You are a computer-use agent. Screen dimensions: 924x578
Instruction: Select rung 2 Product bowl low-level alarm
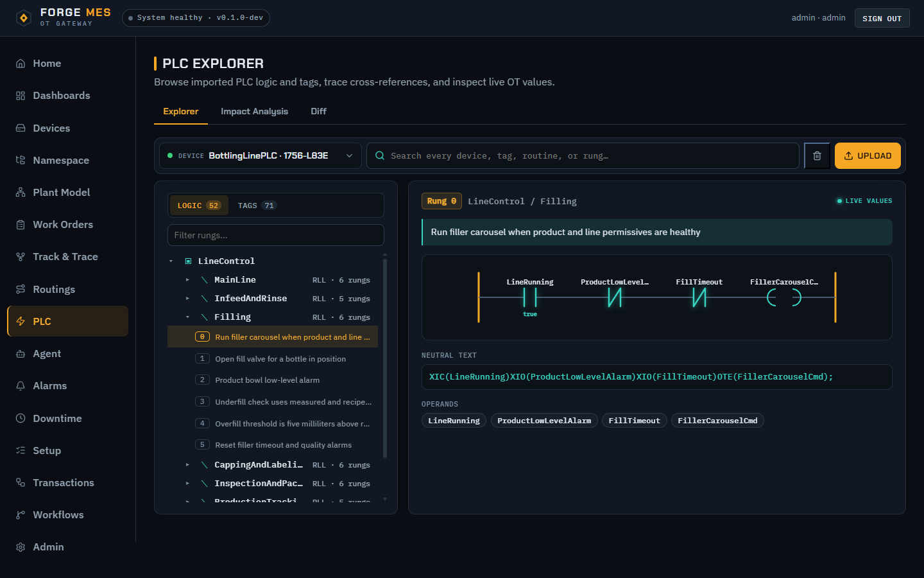click(273, 380)
